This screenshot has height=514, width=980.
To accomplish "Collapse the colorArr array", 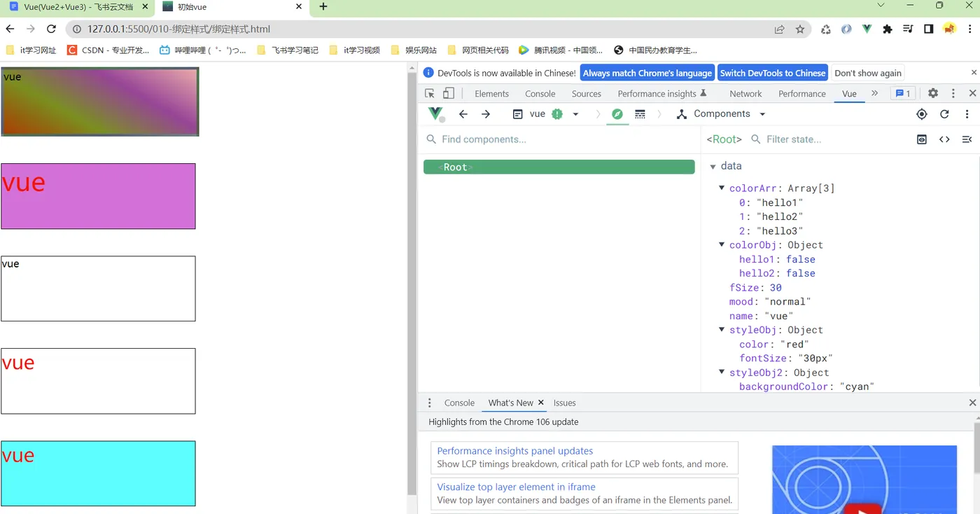I will coord(722,188).
